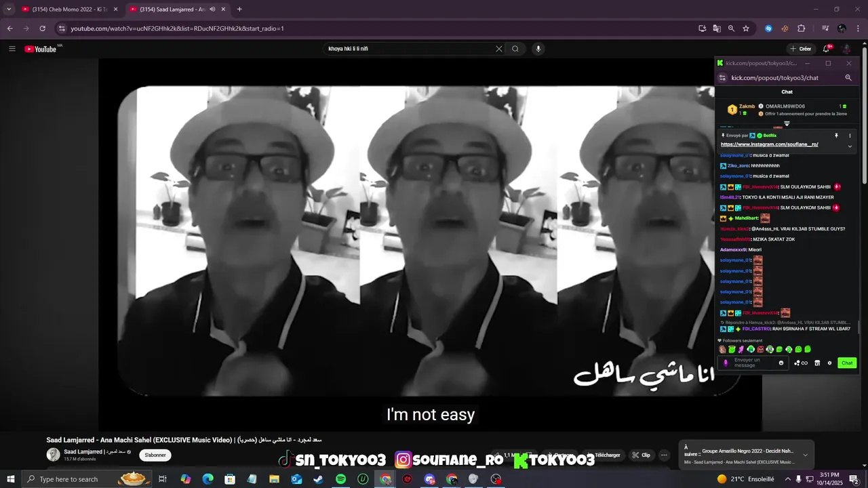
Task: Open Windows Start menu
Action: (x=10, y=479)
